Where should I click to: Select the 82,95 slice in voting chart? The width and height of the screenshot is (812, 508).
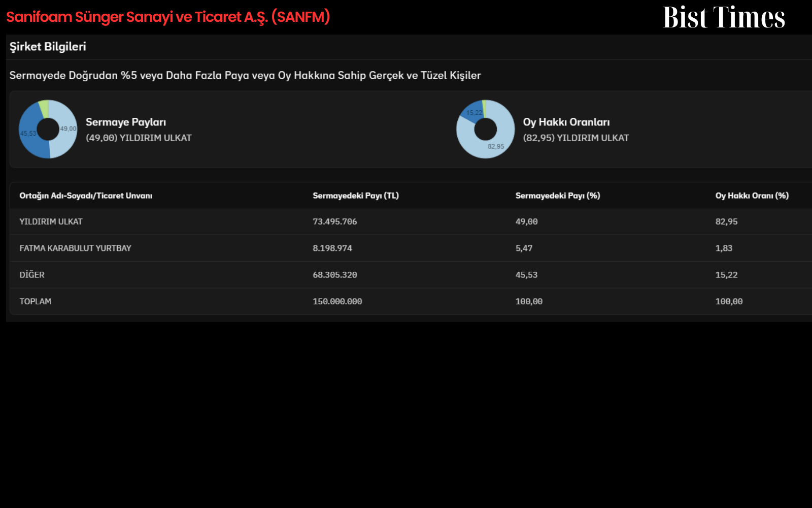click(x=496, y=146)
